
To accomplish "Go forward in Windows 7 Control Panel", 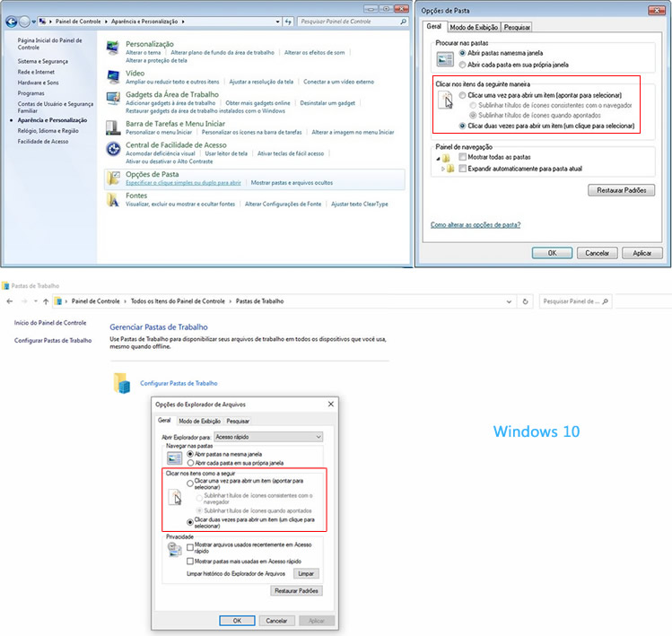I will pyautogui.click(x=24, y=22).
